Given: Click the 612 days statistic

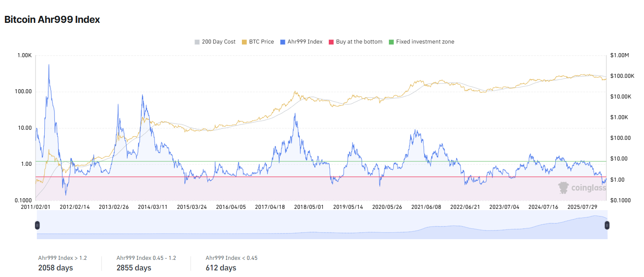Looking at the screenshot, I should [x=220, y=267].
